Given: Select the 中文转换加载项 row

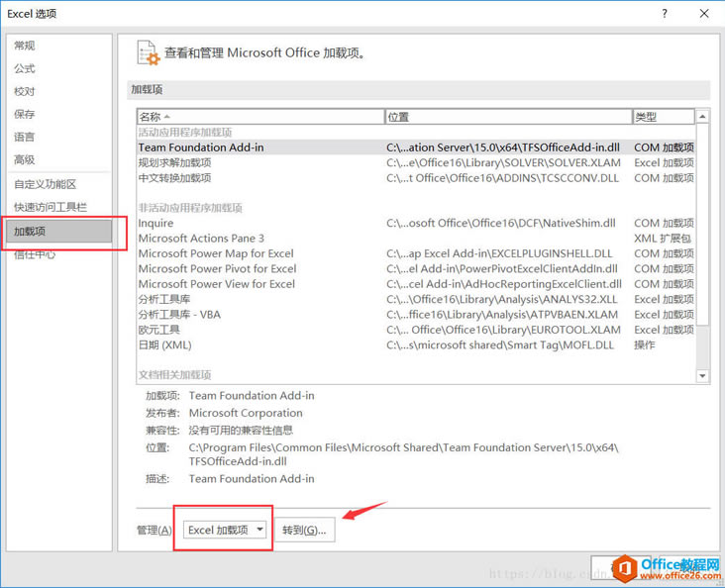Looking at the screenshot, I should pyautogui.click(x=416, y=178).
